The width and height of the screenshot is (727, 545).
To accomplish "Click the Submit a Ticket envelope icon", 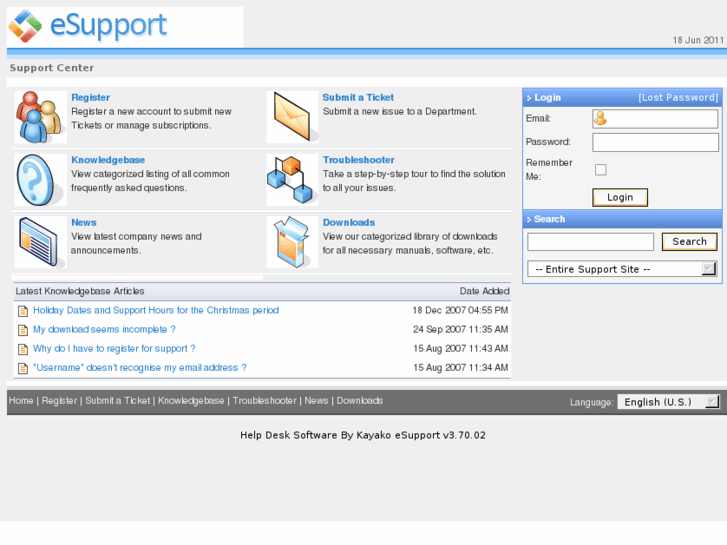I will [292, 117].
